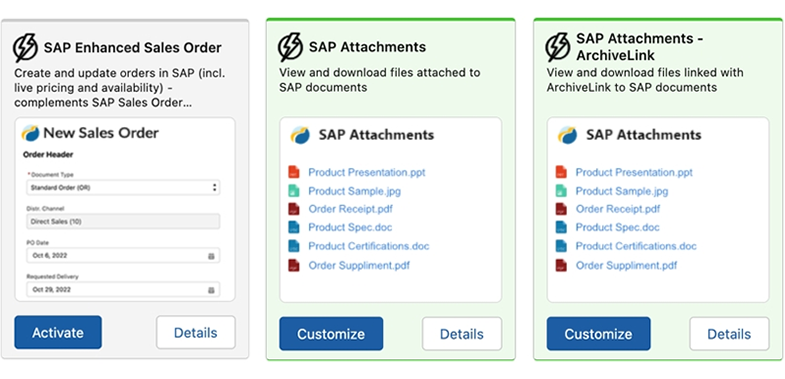Open Product Certifications.doc link in the plain SAP Attachments card
785x379 pixels.
pyautogui.click(x=368, y=246)
